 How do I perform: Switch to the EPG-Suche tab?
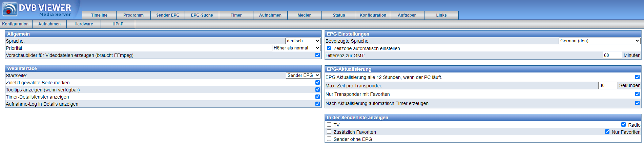[202, 15]
